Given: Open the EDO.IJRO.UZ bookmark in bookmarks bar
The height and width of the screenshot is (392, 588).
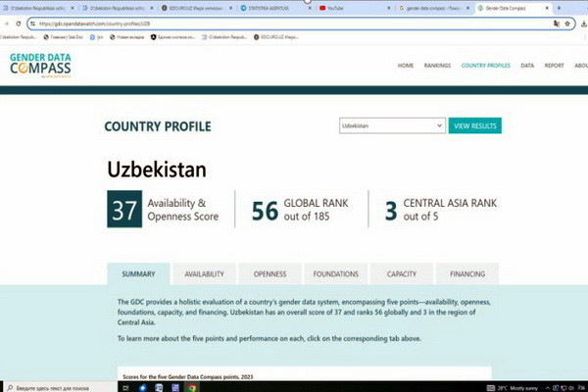Looking at the screenshot, I should (275, 37).
